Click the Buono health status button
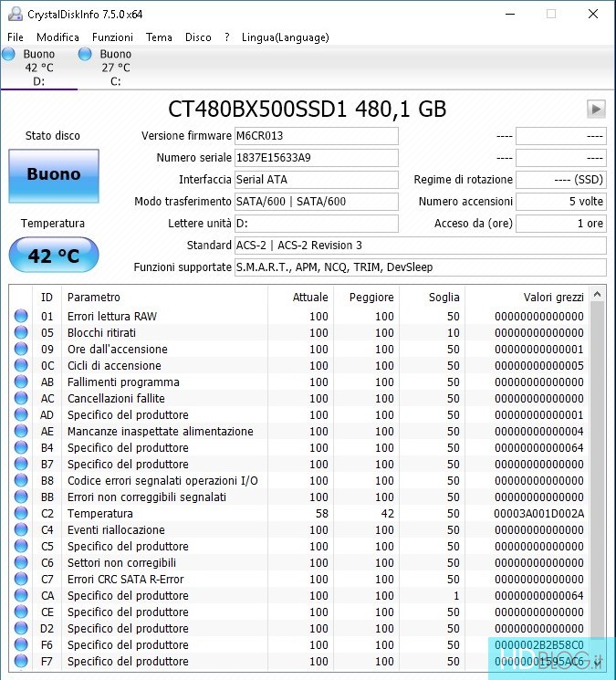616x680 pixels. coord(53,174)
